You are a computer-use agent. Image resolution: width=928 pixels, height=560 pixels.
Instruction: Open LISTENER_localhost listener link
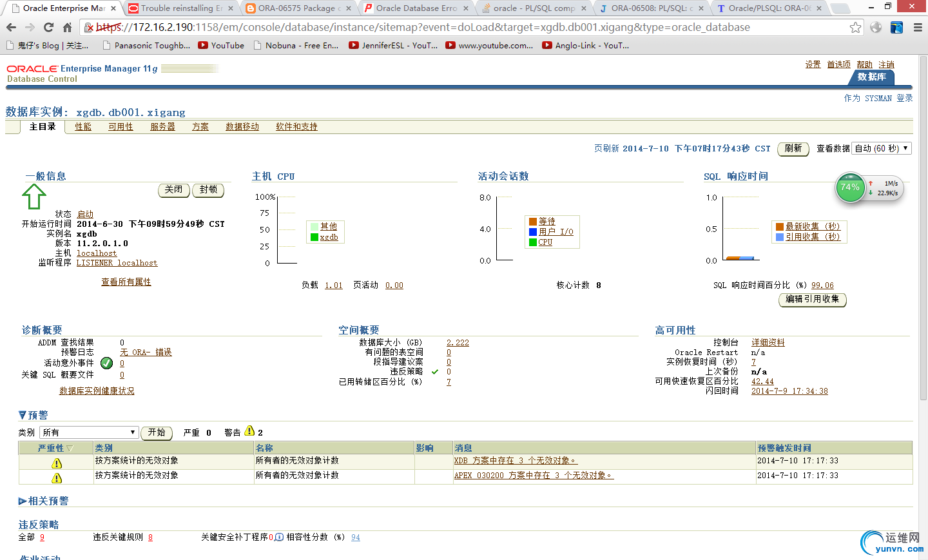pyautogui.click(x=117, y=263)
